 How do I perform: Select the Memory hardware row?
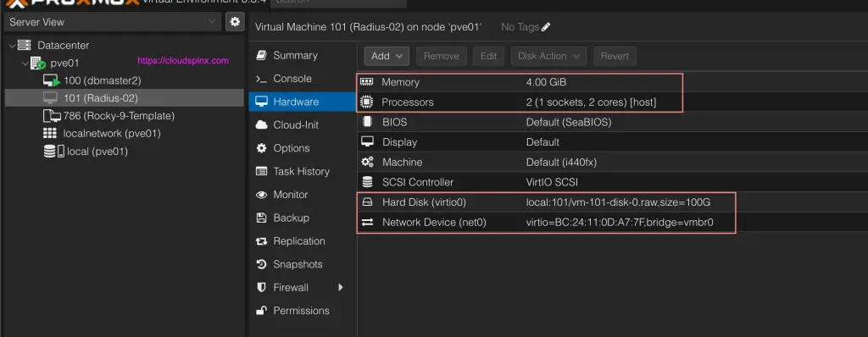click(612, 82)
